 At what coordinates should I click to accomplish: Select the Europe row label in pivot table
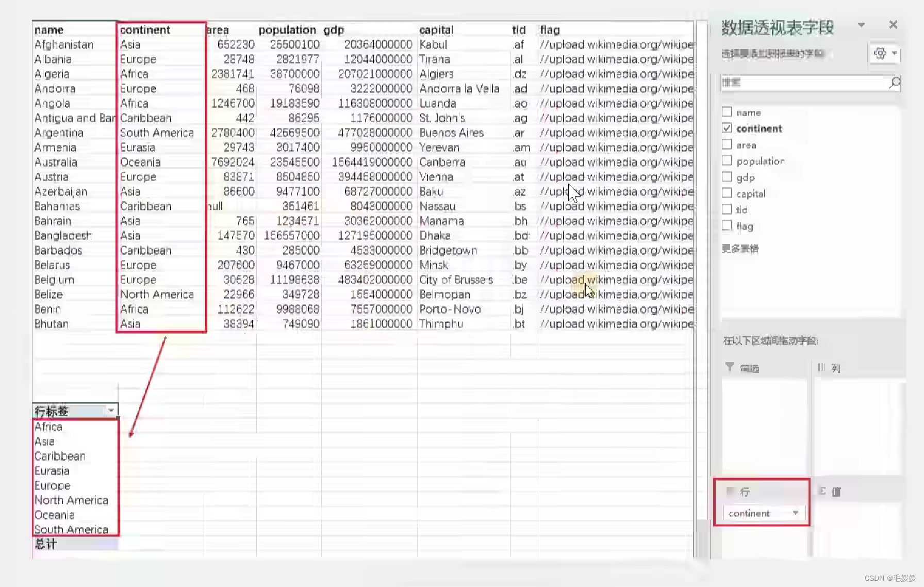coord(52,486)
